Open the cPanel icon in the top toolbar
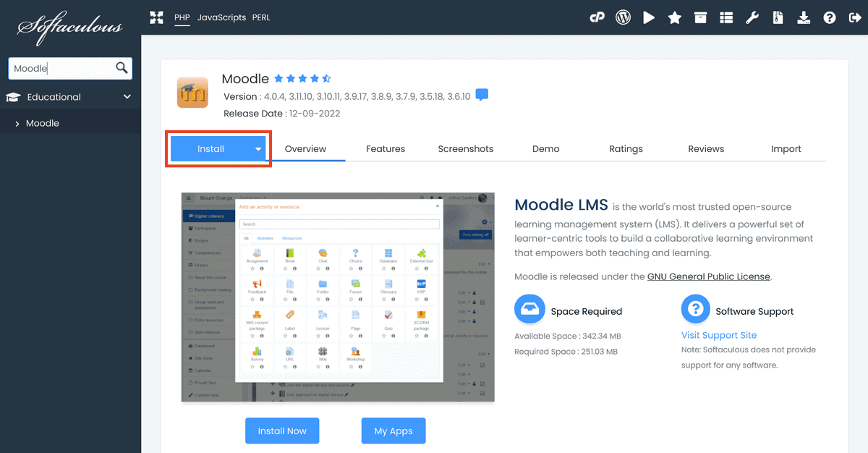The height and width of the screenshot is (453, 868). [597, 17]
